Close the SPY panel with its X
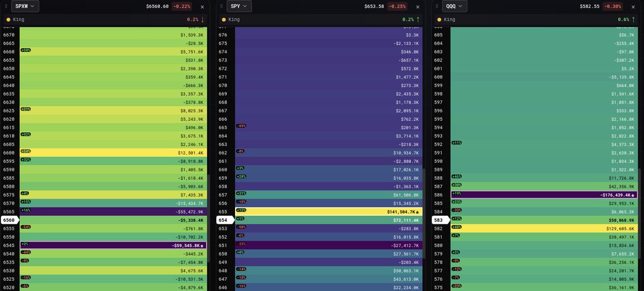The image size is (644, 291). point(418,6)
